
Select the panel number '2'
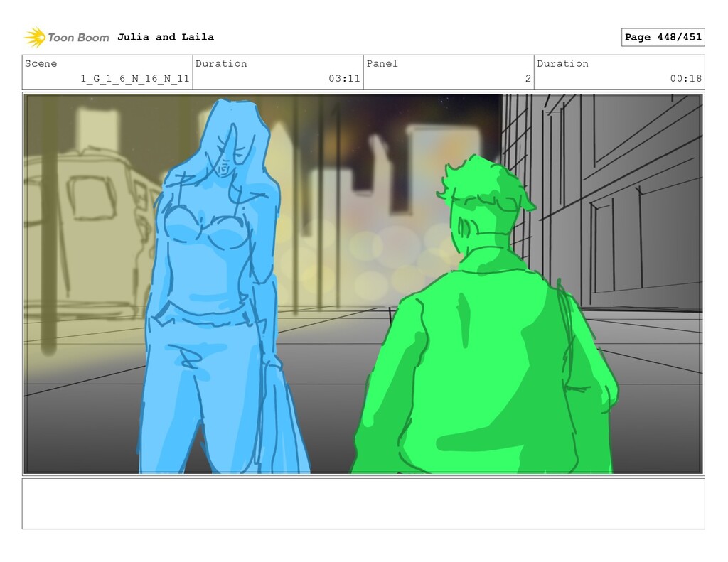528,78
